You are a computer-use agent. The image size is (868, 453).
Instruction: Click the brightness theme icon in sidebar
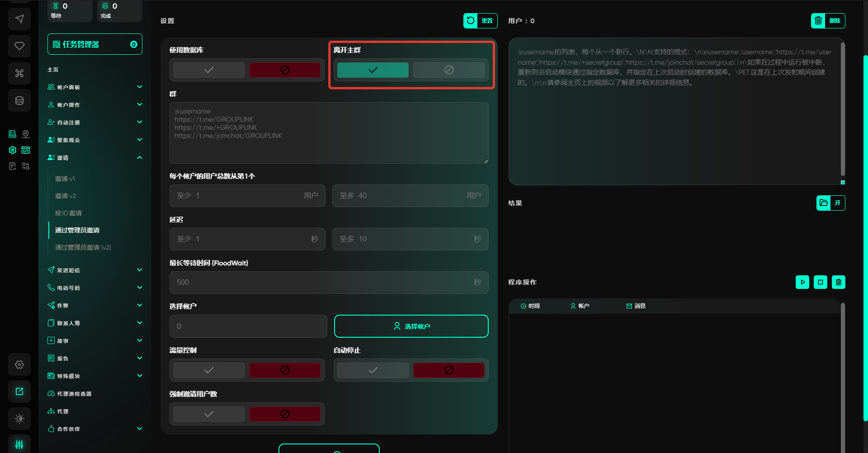point(19,419)
